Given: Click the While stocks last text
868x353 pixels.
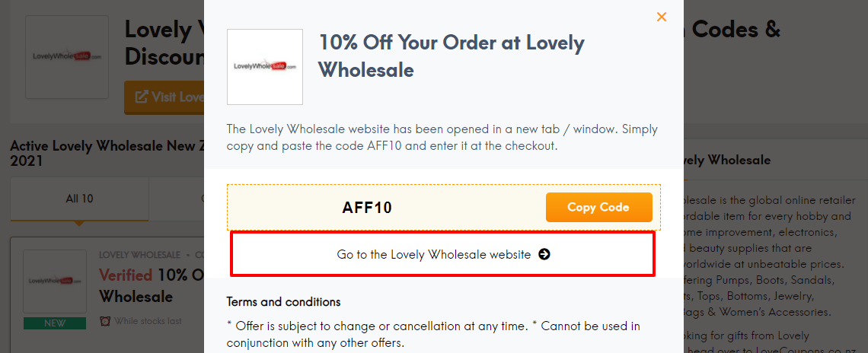Looking at the screenshot, I should [148, 321].
